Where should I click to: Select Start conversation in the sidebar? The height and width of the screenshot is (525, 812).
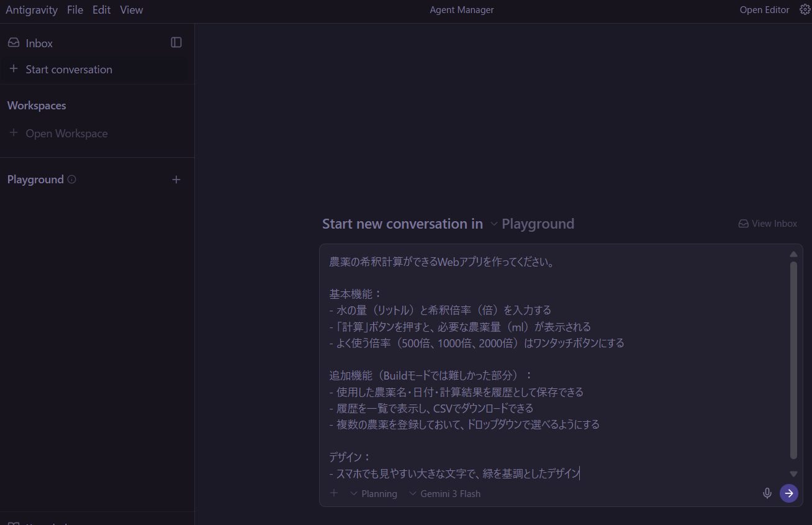[68, 69]
